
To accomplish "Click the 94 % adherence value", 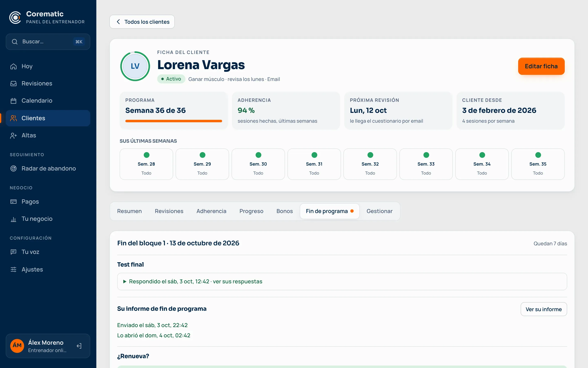I will coord(246,110).
